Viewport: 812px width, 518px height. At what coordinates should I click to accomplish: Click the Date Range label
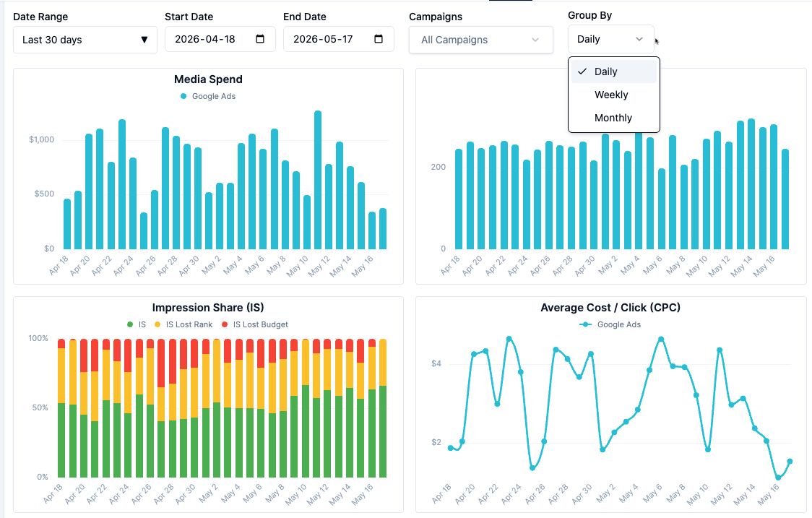click(40, 17)
